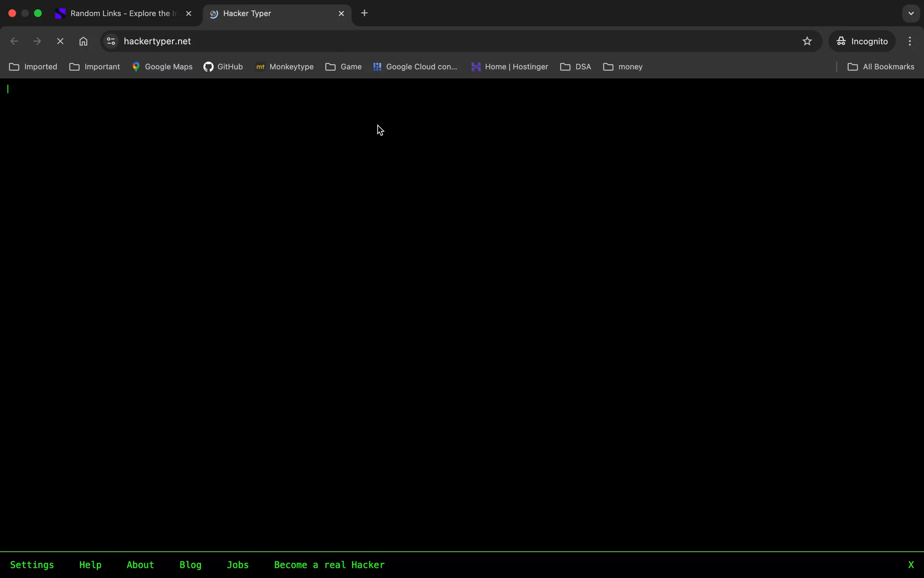Open a new tab

click(365, 13)
